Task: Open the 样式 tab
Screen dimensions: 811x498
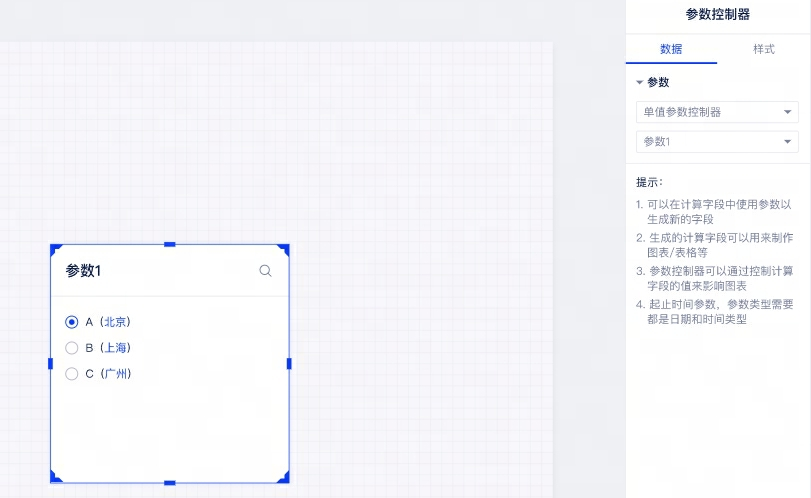Action: point(763,49)
